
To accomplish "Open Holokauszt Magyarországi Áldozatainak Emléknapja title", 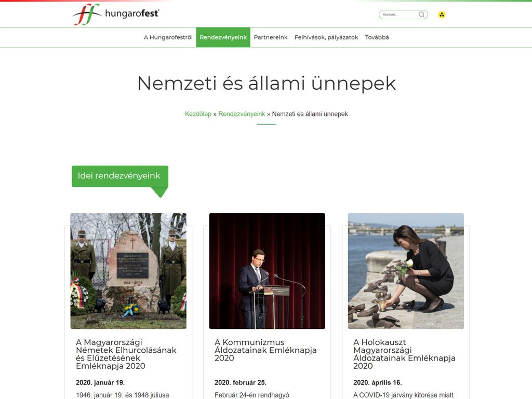I will point(404,354).
